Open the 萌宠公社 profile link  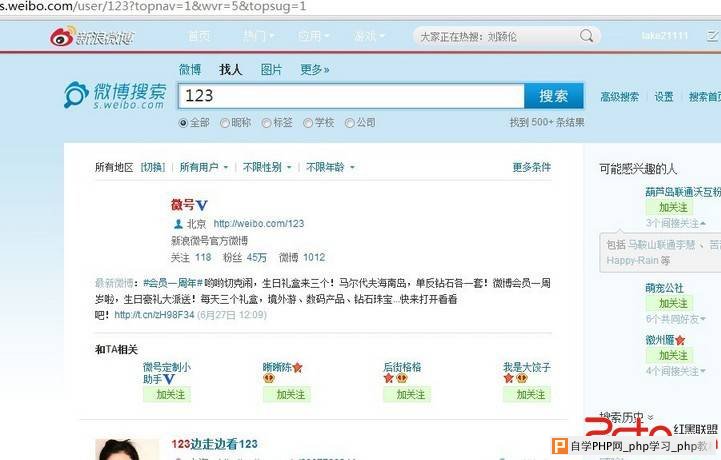coord(664,288)
